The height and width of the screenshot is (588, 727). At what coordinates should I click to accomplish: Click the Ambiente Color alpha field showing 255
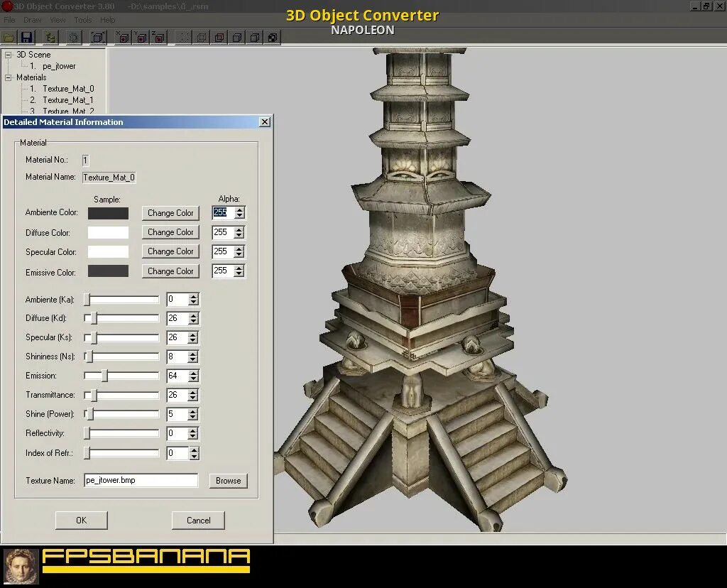click(223, 213)
